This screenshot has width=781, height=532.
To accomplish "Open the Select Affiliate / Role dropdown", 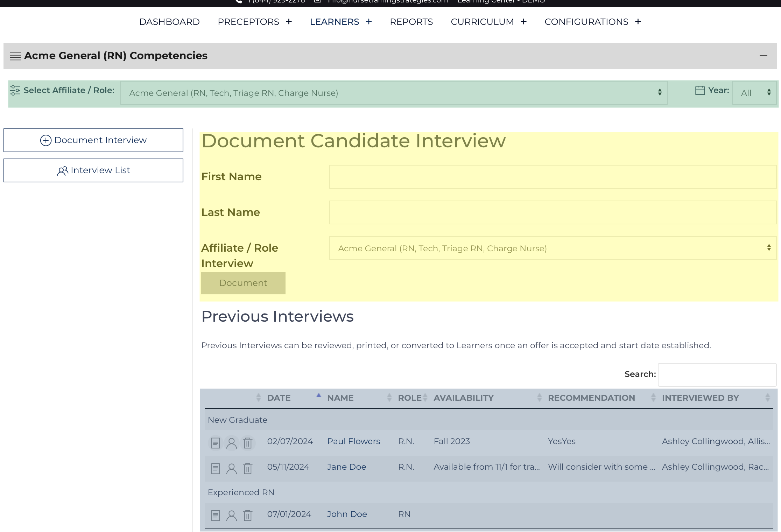I will [393, 93].
